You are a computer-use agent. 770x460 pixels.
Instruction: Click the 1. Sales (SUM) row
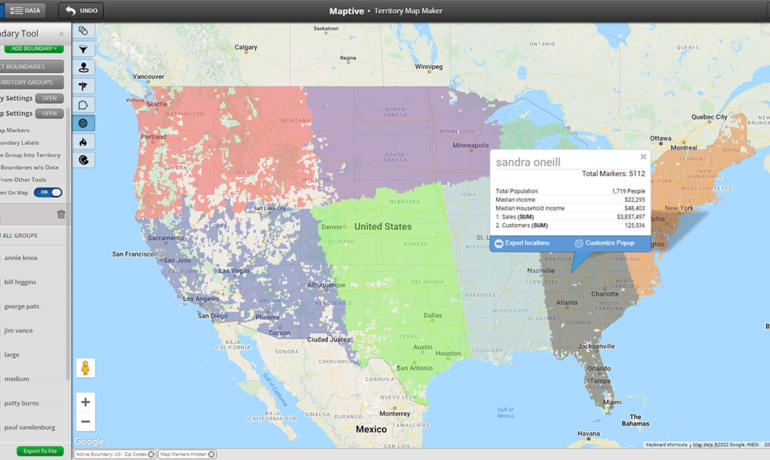tap(570, 216)
